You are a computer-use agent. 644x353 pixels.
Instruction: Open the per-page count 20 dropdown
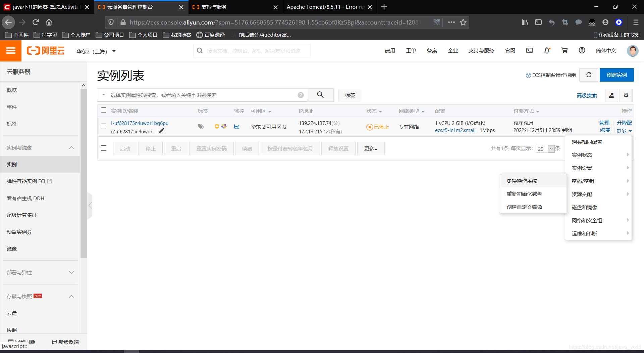coord(545,149)
